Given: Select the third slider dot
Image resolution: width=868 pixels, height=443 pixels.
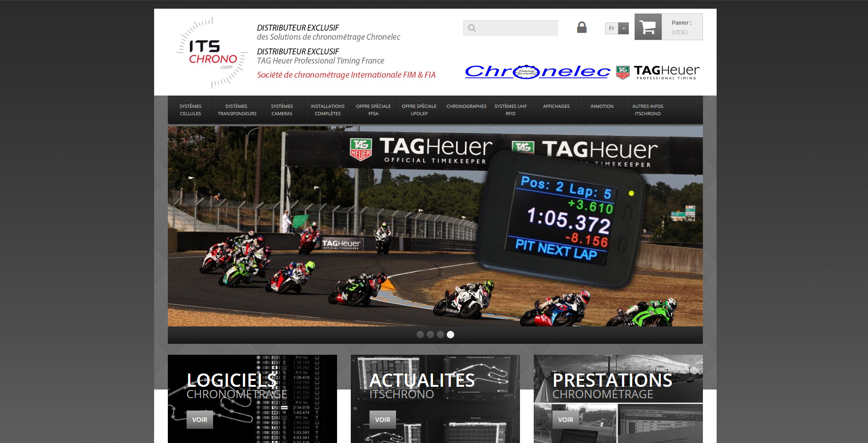Looking at the screenshot, I should 440,335.
